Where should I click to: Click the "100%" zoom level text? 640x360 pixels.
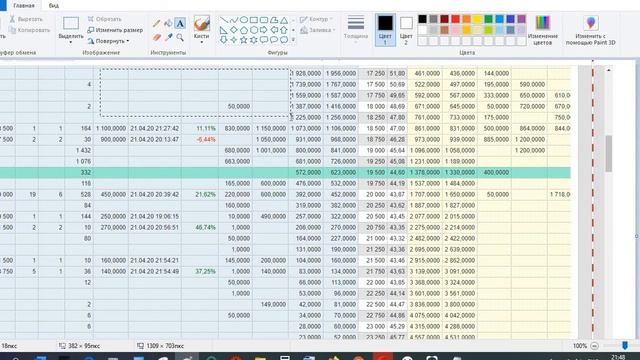pyautogui.click(x=580, y=346)
